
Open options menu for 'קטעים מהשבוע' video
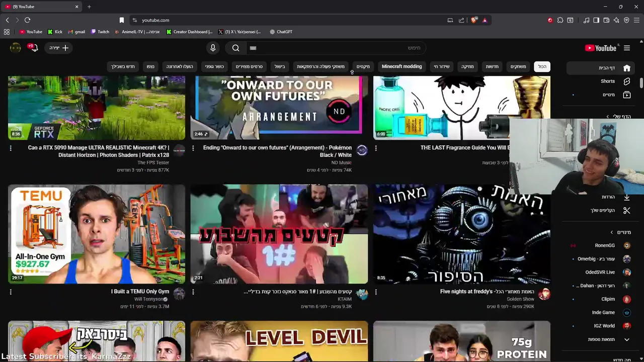tap(193, 292)
